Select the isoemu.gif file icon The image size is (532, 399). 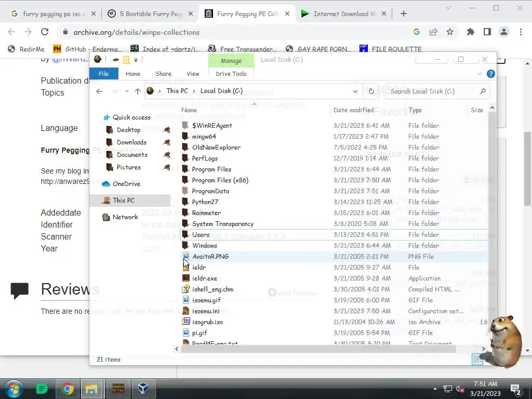(x=186, y=300)
